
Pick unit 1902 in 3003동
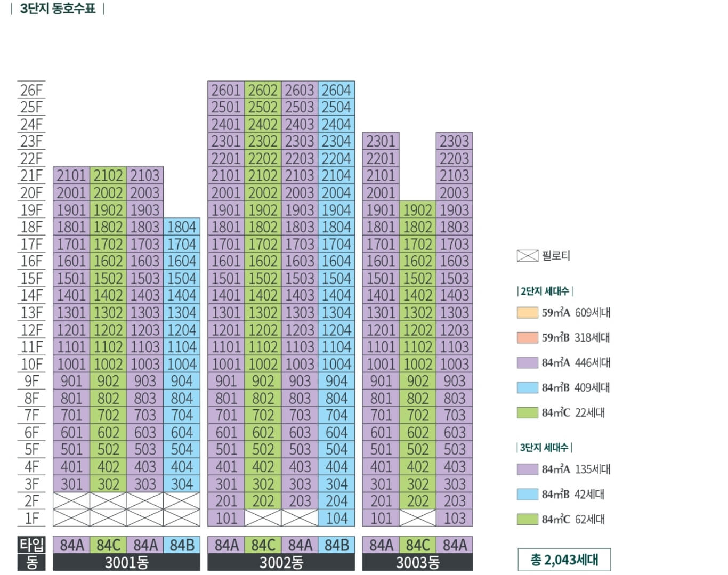pyautogui.click(x=418, y=210)
